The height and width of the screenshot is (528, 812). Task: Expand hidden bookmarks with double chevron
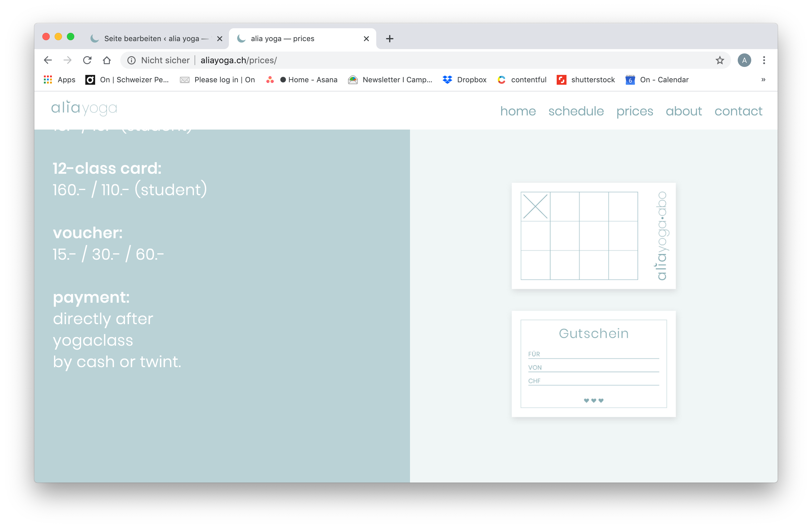(763, 80)
